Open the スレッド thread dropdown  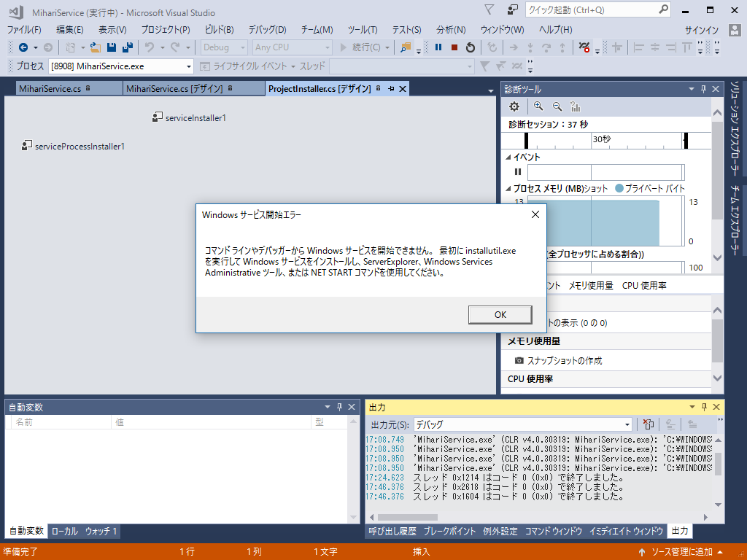click(x=402, y=66)
